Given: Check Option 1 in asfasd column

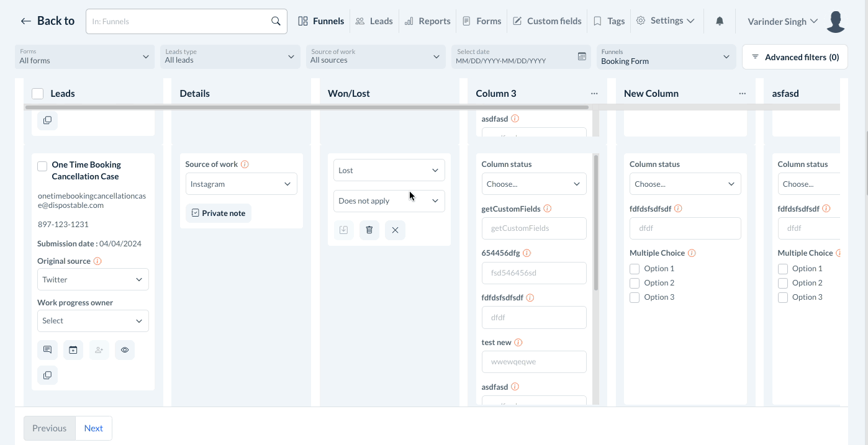Looking at the screenshot, I should coord(783,269).
